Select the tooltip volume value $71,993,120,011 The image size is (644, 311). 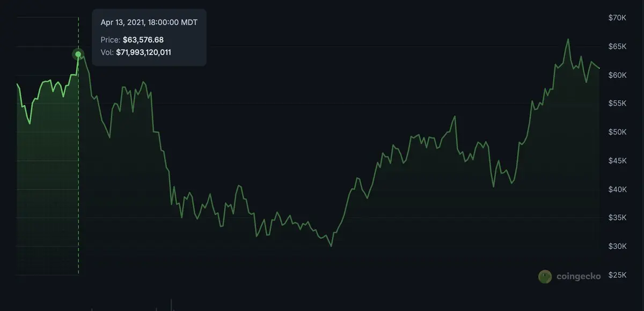coord(143,52)
